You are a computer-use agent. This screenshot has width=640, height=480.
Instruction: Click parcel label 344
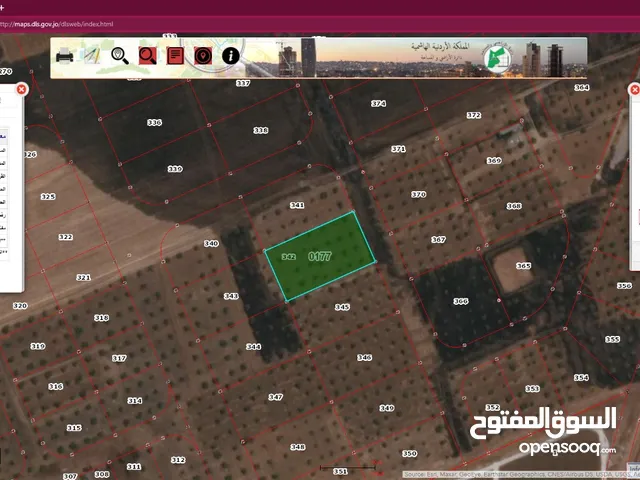[253, 347]
